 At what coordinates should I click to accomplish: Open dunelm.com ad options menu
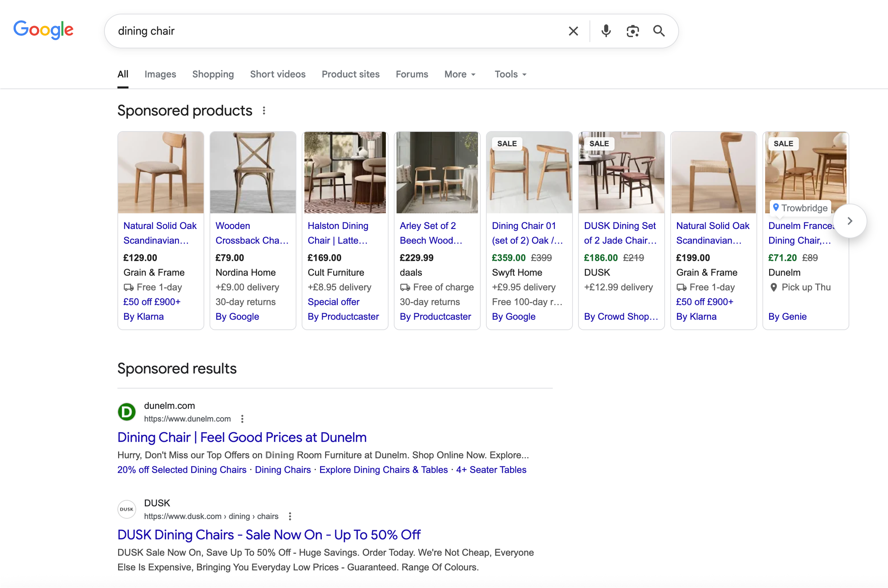242,419
